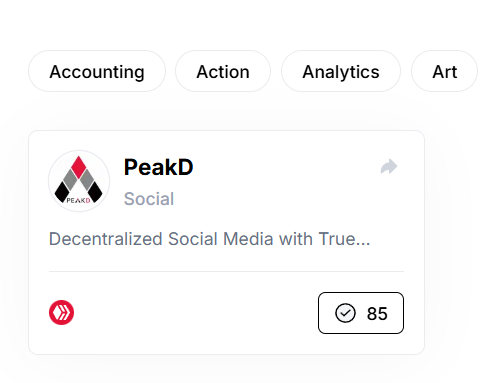Filter by the Accounting category chip

tap(97, 71)
